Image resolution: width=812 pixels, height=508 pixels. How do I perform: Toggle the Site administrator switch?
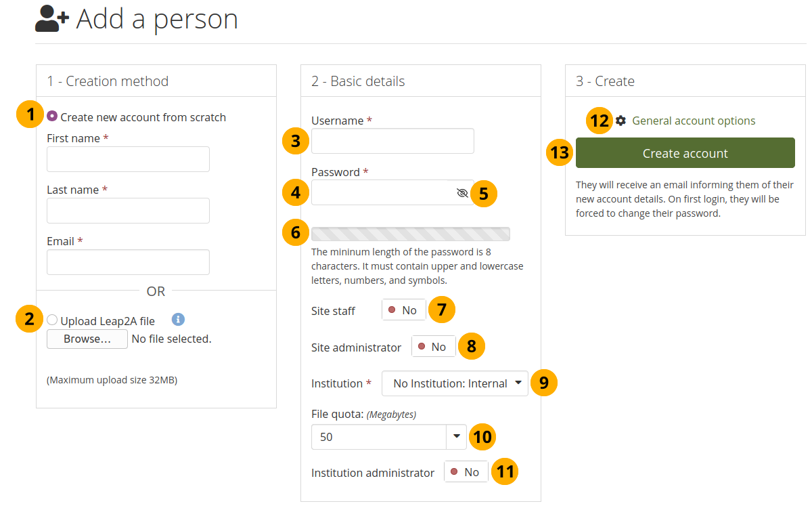click(x=433, y=347)
